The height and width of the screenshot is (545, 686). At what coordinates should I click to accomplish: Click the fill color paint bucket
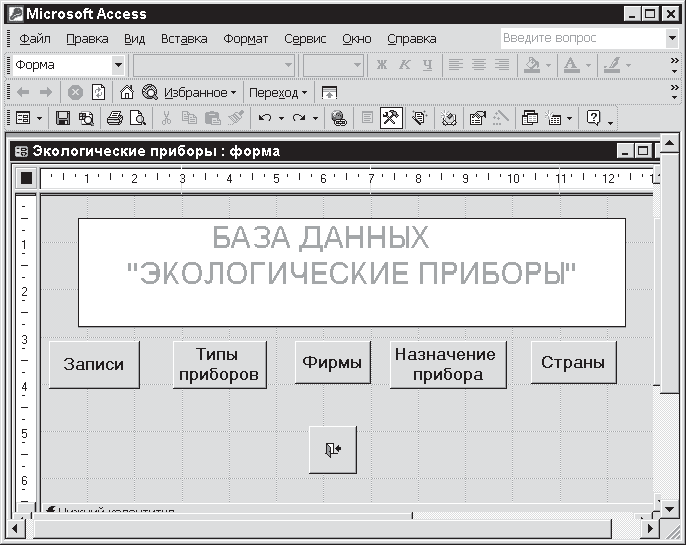point(532,65)
